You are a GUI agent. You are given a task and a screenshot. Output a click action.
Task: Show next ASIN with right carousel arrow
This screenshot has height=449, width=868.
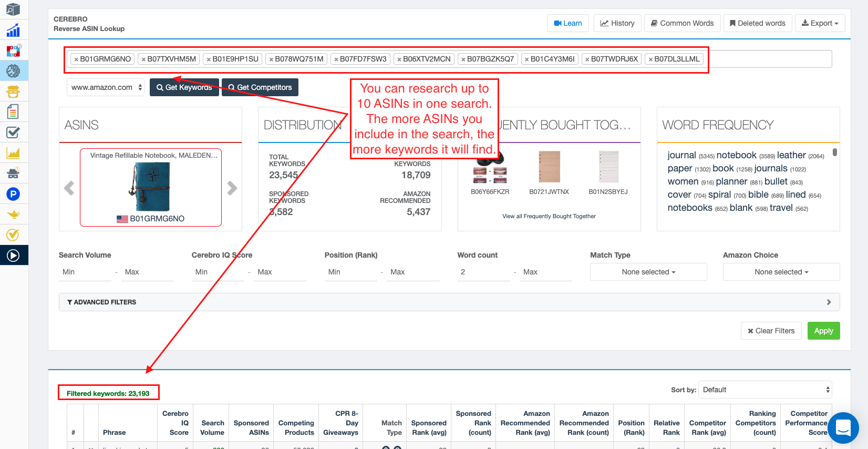232,188
